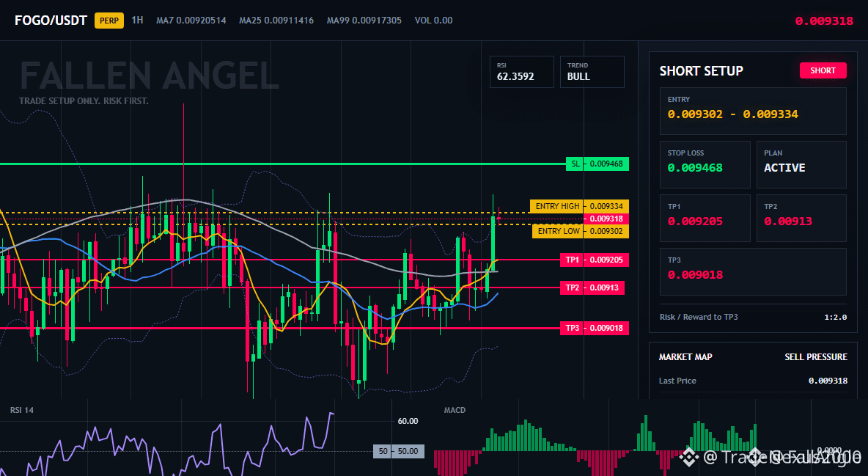Click the ENTRY range 0.009302 - 0.009334 card

753,111
